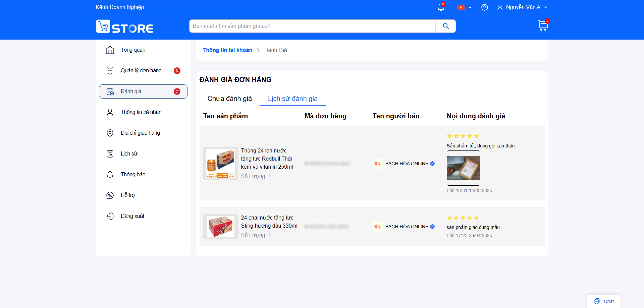
Task: Open the Chat button
Action: click(604, 301)
